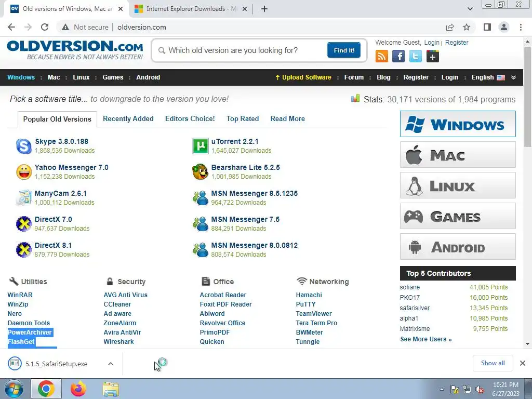Select the Popular Old Versions tab
Screen dimensions: 532x399
coord(57,119)
